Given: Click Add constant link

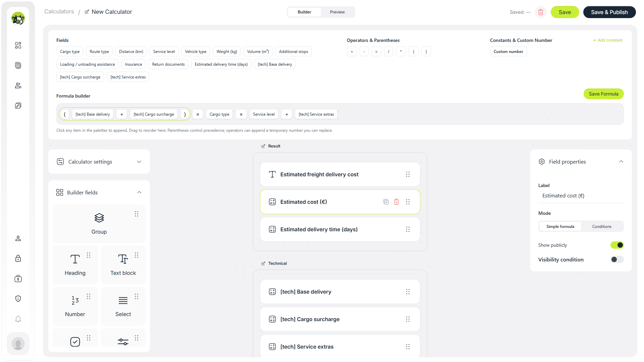Looking at the screenshot, I should (608, 40).
